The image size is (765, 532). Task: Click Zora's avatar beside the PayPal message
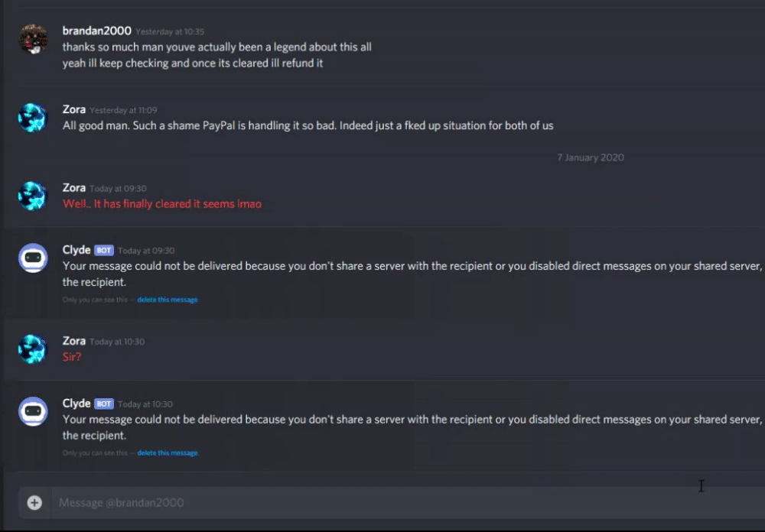click(33, 118)
